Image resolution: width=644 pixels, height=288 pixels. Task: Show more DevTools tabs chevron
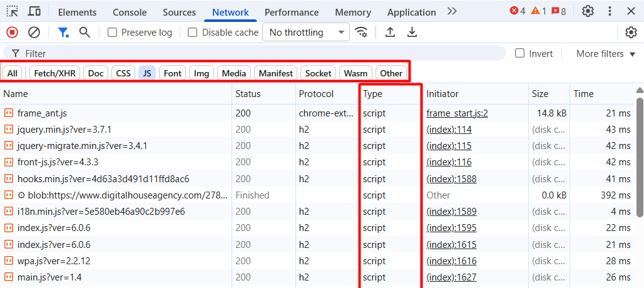point(452,11)
